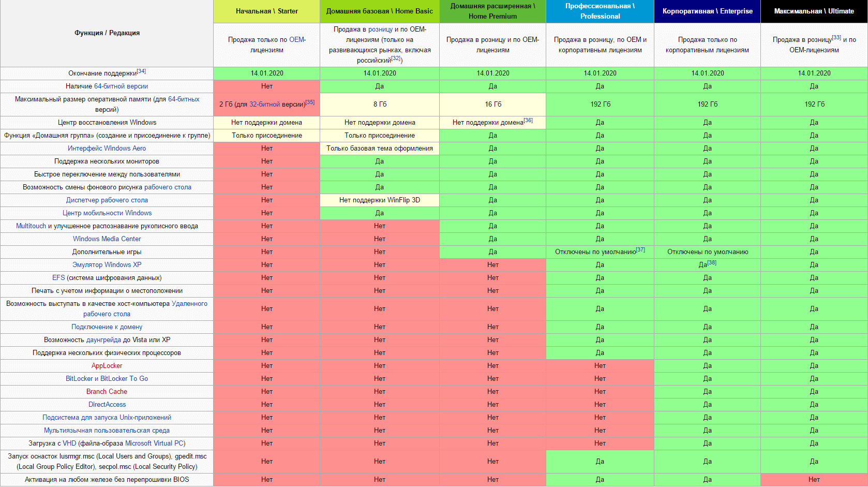Image resolution: width=868 pixels, height=487 pixels.
Task: Follow the '64-битной версии' link
Action: [x=121, y=86]
